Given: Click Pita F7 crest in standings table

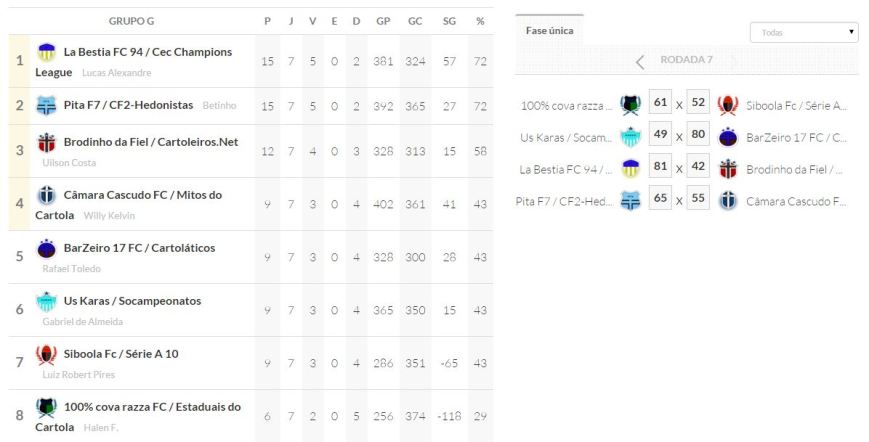Looking at the screenshot, I should coord(47,105).
